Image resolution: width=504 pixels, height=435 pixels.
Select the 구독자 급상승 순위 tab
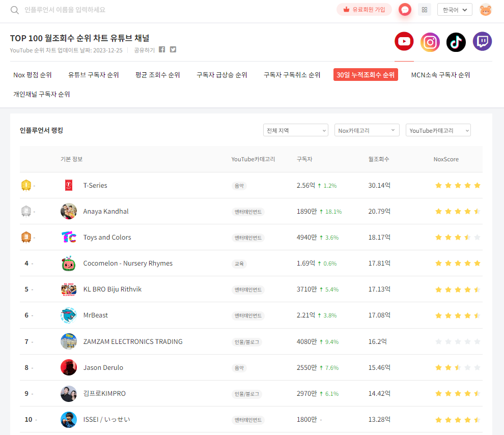coord(222,75)
